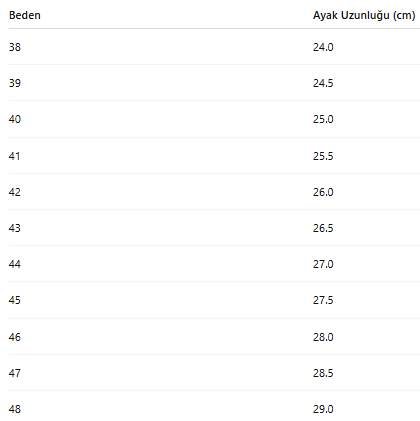Select size 44 in the Beden column
The width and height of the screenshot is (420, 421).
[15, 264]
